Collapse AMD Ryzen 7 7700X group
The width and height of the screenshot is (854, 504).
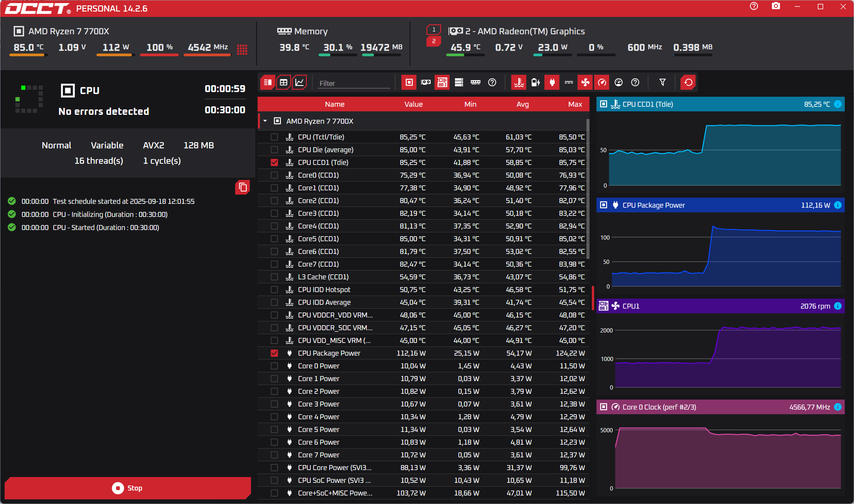pyautogui.click(x=265, y=121)
